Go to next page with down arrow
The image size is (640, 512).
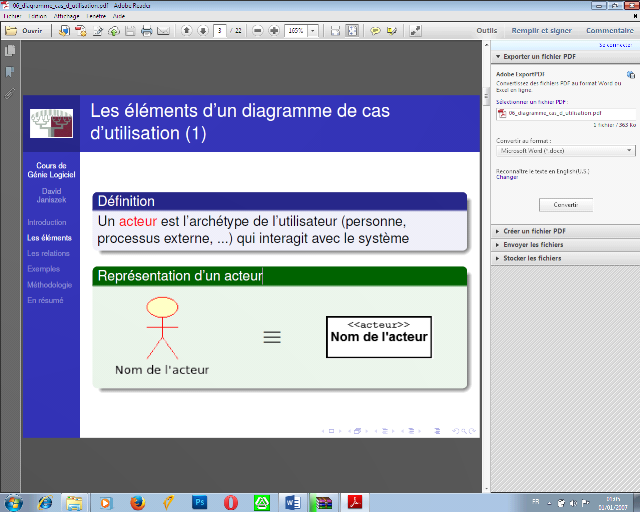tap(202, 31)
